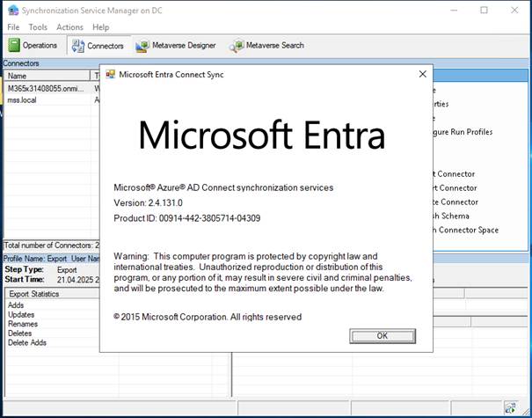Click the Product ID text in dialog
The width and height of the screenshot is (532, 418).
coord(187,218)
